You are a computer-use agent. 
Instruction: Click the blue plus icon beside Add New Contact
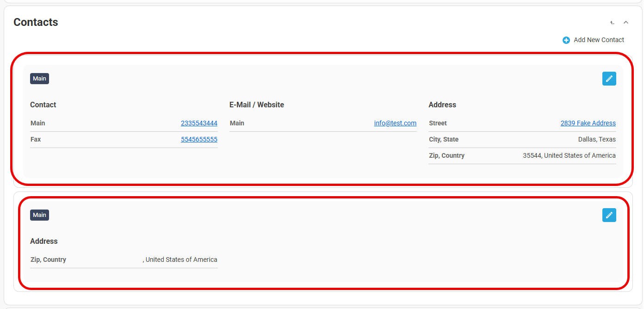tap(566, 40)
